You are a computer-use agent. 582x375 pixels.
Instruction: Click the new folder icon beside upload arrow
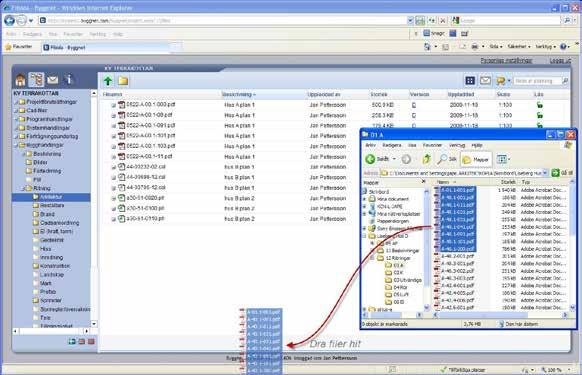(123, 81)
